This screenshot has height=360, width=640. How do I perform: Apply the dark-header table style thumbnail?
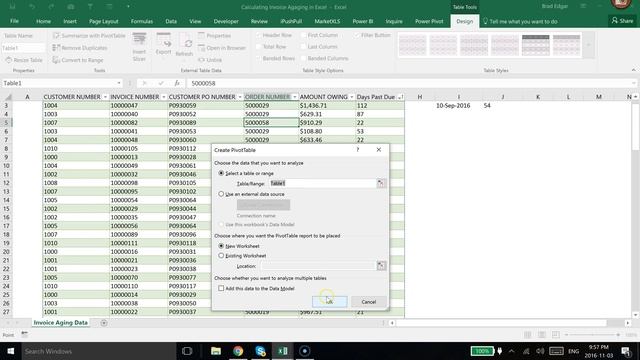click(x=536, y=45)
